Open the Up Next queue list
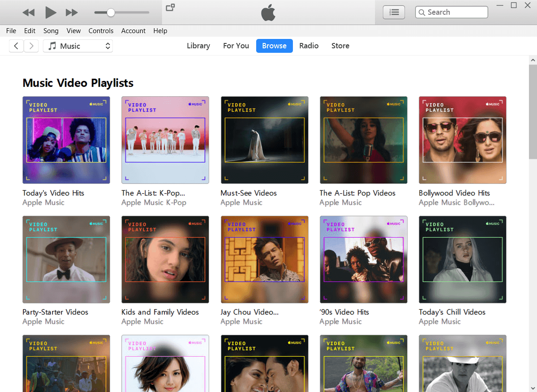The height and width of the screenshot is (392, 537). tap(393, 12)
